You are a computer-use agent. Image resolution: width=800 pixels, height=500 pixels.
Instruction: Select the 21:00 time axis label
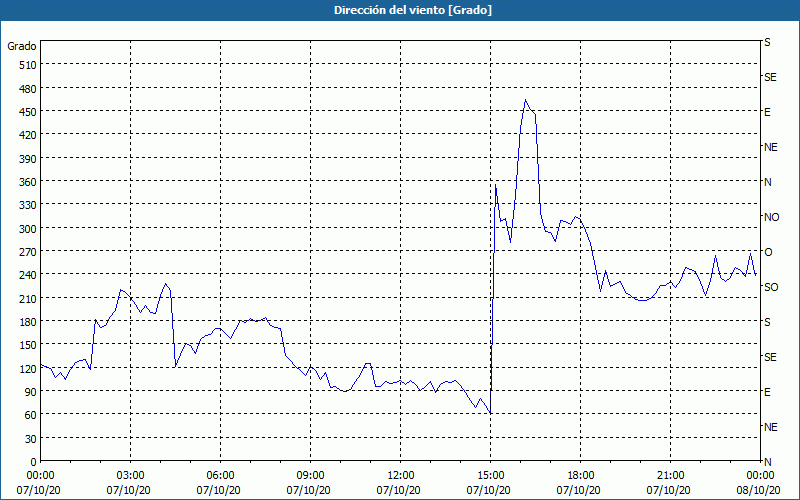coord(670,476)
